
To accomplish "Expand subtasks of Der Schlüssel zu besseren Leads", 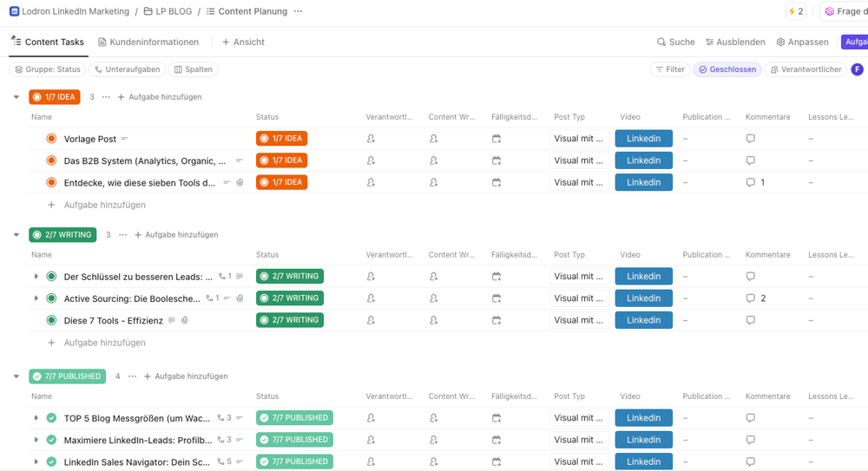I will (36, 276).
